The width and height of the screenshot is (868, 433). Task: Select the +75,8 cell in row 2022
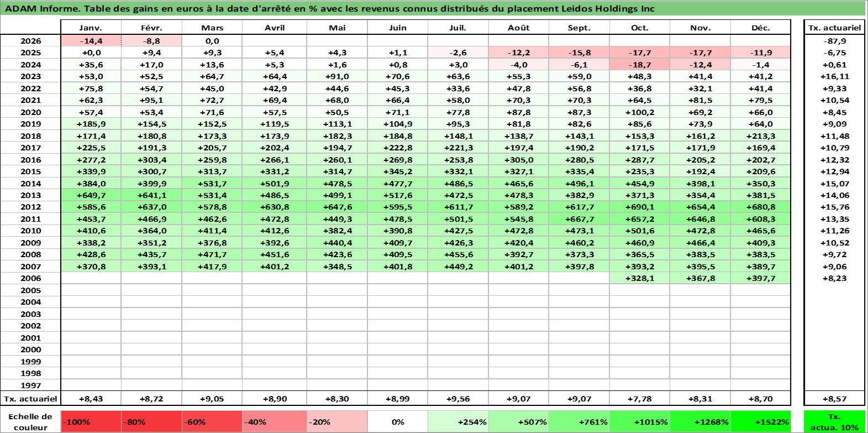[91, 88]
